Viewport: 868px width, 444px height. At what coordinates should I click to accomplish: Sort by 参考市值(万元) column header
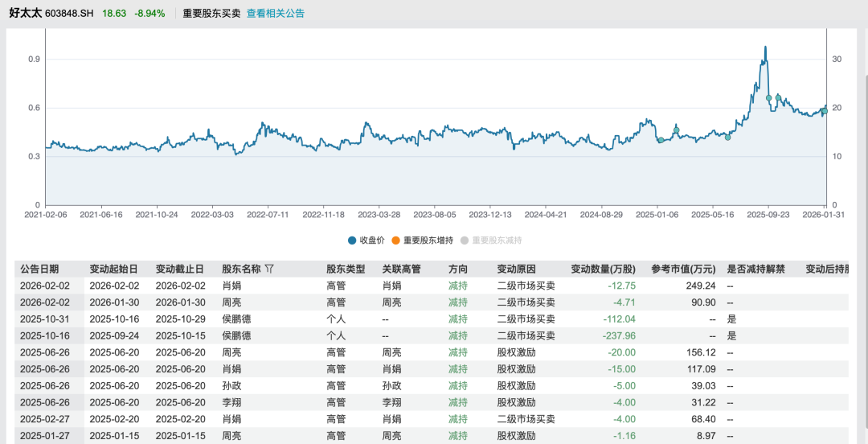[683, 269]
